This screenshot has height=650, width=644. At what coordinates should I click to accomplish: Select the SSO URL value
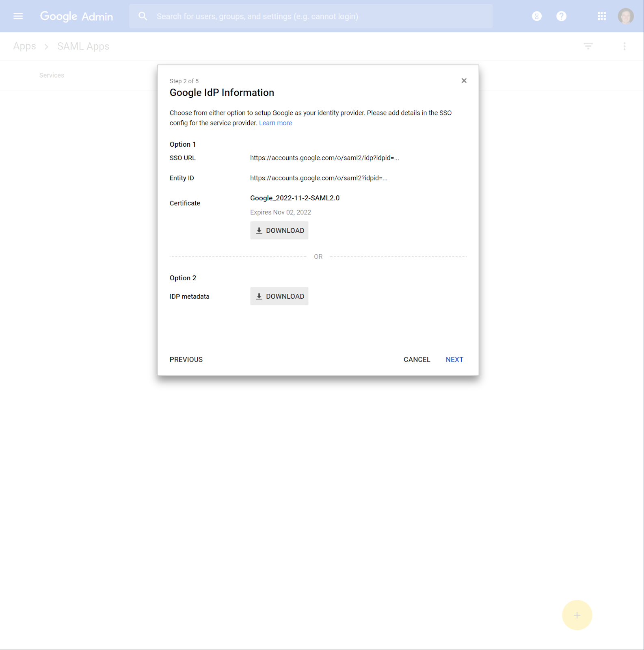(324, 158)
